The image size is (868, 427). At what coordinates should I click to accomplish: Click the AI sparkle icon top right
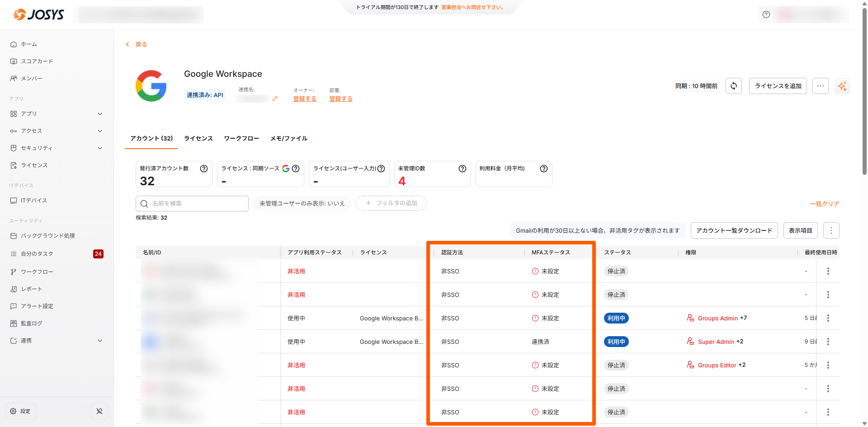pyautogui.click(x=842, y=86)
